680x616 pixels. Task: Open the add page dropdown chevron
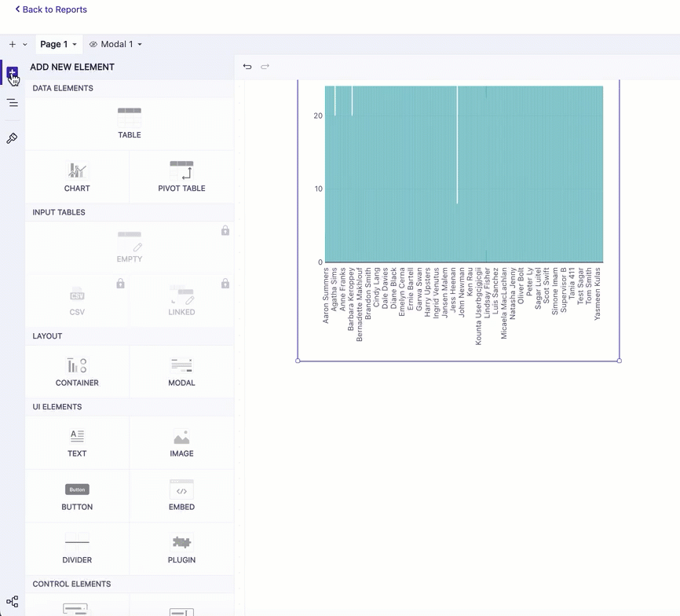[x=25, y=44]
